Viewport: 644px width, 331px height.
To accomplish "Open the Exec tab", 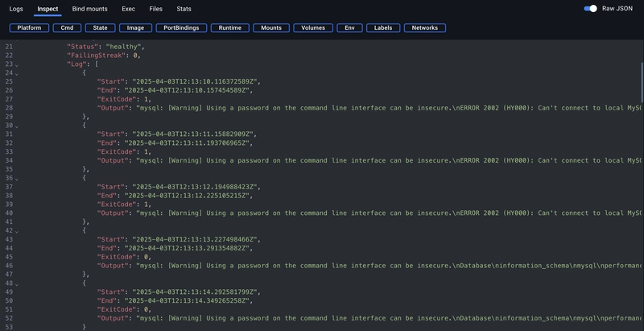I will 128,9.
